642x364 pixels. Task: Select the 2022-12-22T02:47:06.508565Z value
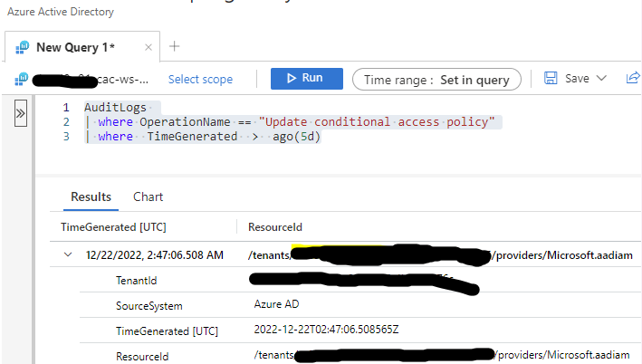tap(326, 330)
